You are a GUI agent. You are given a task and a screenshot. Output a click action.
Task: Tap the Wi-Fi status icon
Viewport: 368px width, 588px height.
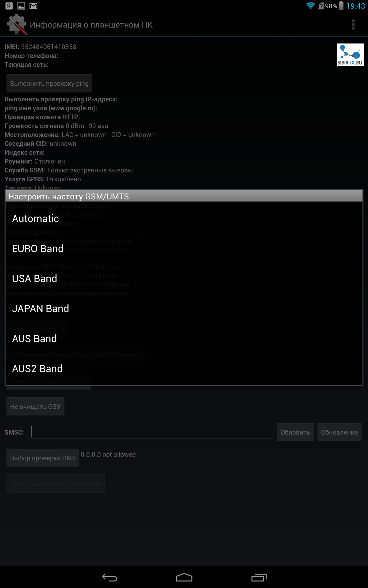tap(310, 6)
